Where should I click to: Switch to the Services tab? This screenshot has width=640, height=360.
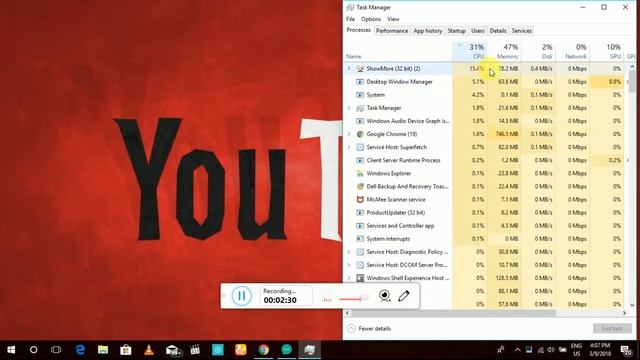point(522,31)
